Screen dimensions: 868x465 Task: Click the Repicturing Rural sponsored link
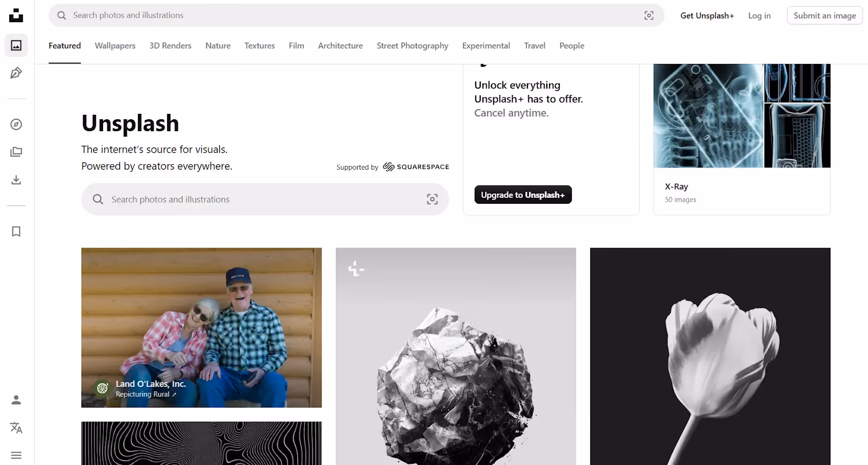pyautogui.click(x=146, y=395)
